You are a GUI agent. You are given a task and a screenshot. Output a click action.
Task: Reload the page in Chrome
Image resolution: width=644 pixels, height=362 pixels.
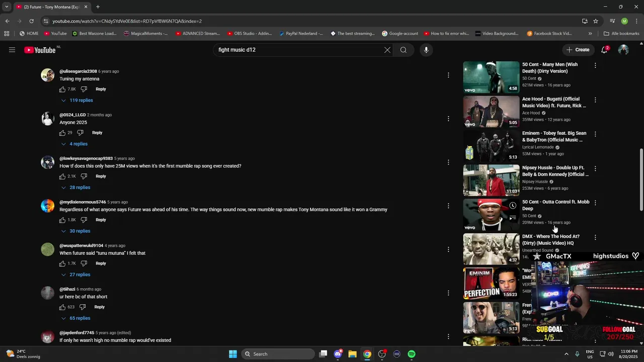31,21
